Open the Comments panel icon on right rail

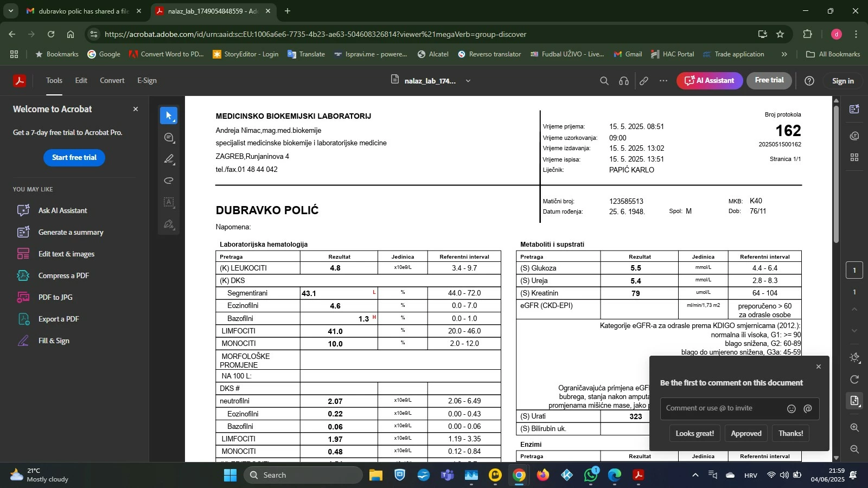tap(854, 136)
